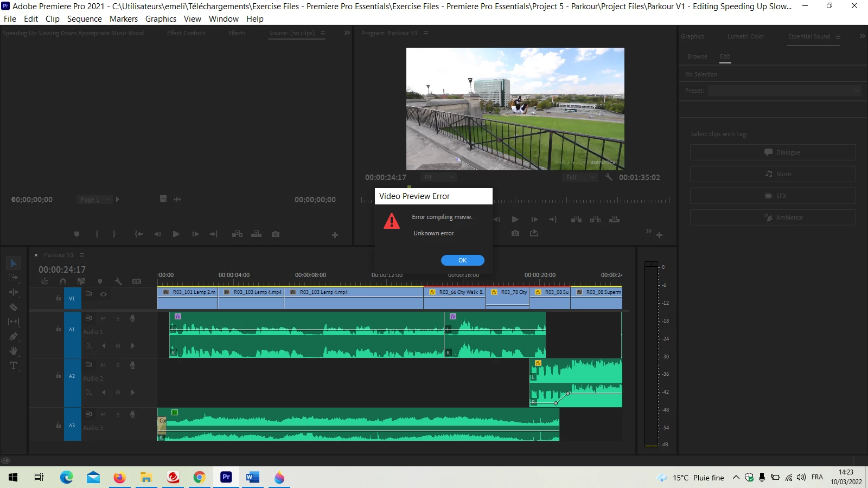Toggle lock on V1 track
This screenshot has height=488, width=868.
click(x=59, y=298)
